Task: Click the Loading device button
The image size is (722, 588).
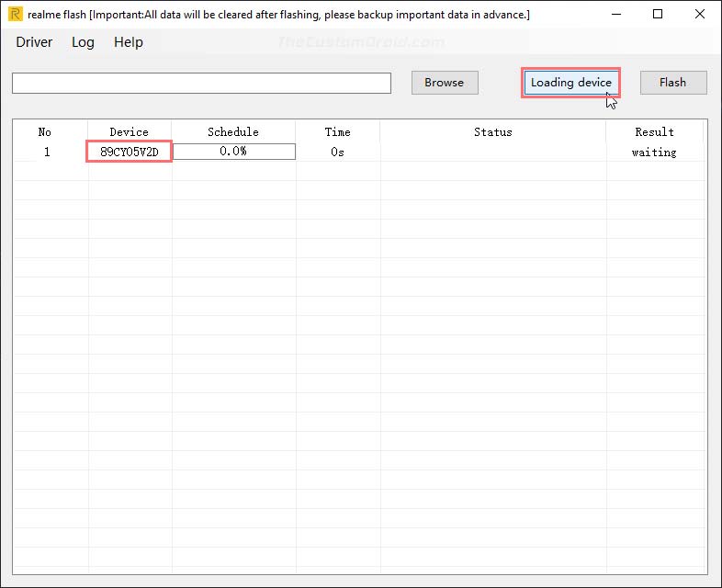Action: pos(570,83)
